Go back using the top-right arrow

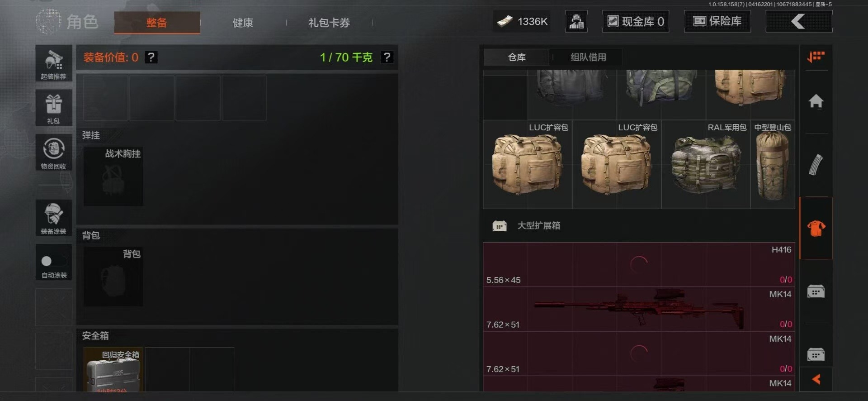(x=799, y=21)
